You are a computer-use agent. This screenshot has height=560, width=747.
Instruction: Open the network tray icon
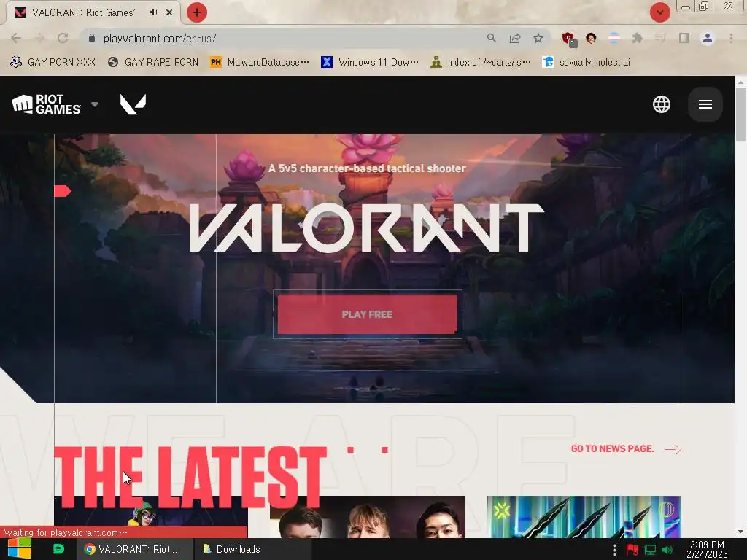[x=650, y=550]
